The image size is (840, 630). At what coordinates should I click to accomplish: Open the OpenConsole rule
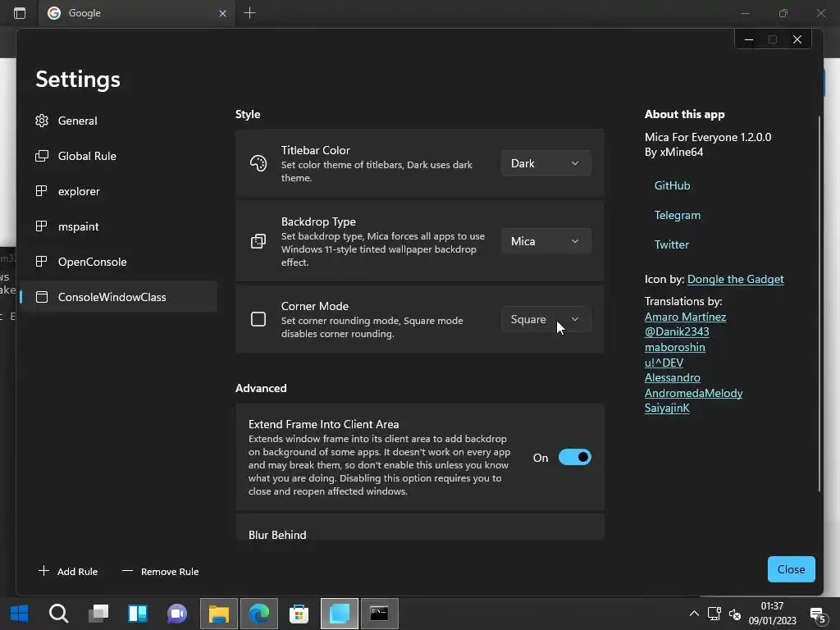(119, 262)
